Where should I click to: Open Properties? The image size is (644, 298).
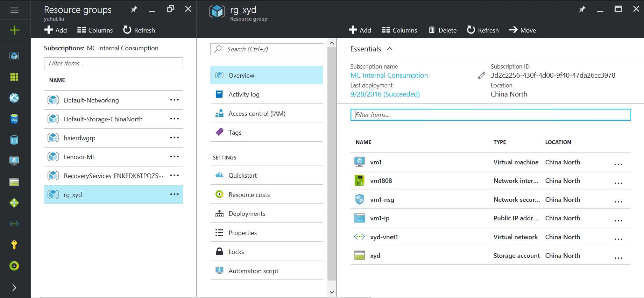click(267, 233)
